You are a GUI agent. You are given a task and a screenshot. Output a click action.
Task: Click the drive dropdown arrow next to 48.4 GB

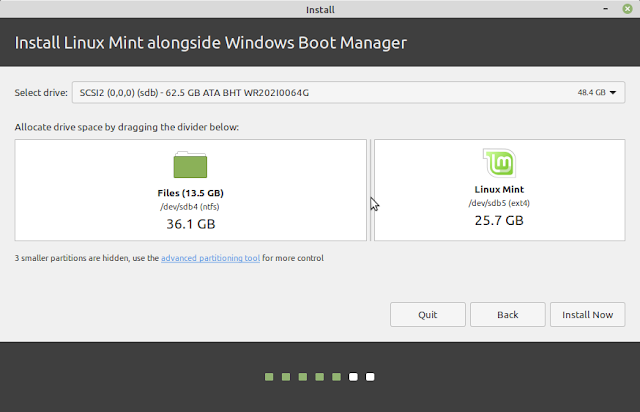tap(613, 93)
